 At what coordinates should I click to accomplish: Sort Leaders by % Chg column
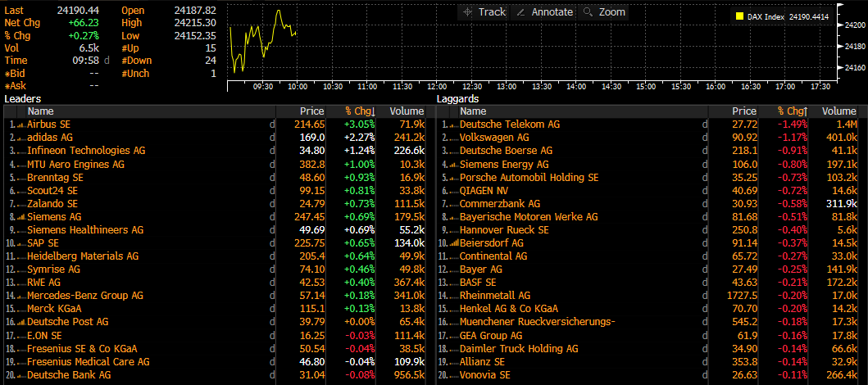tap(360, 111)
